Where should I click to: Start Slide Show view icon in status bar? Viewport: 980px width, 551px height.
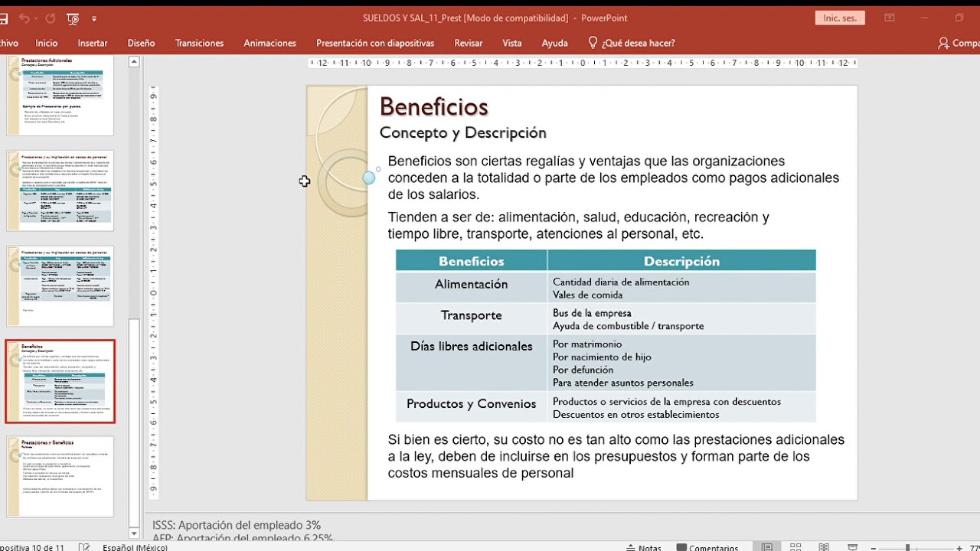point(852,548)
